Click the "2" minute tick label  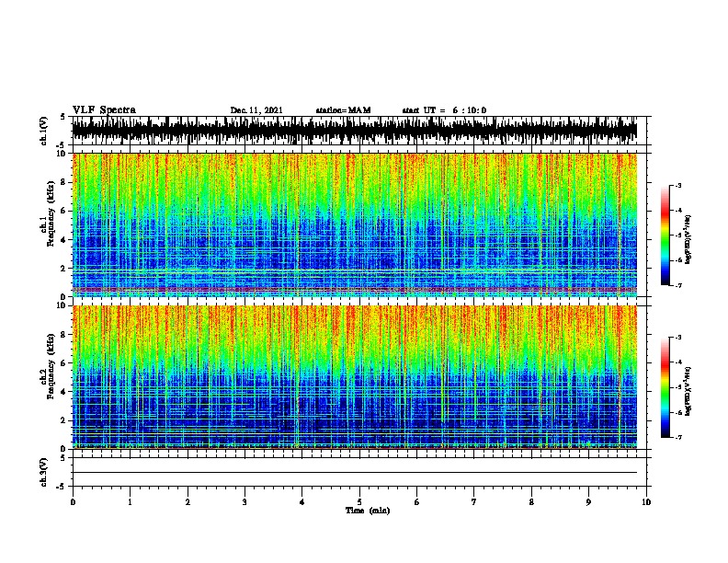[188, 502]
